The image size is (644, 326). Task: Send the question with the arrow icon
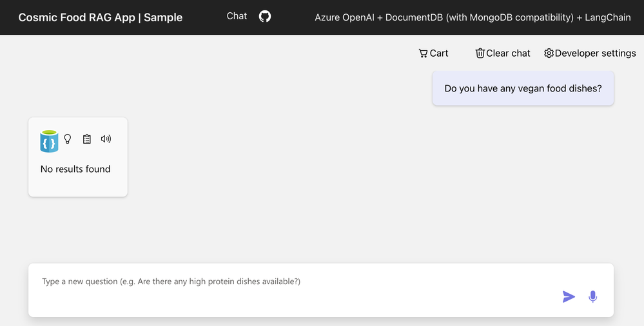pos(569,296)
